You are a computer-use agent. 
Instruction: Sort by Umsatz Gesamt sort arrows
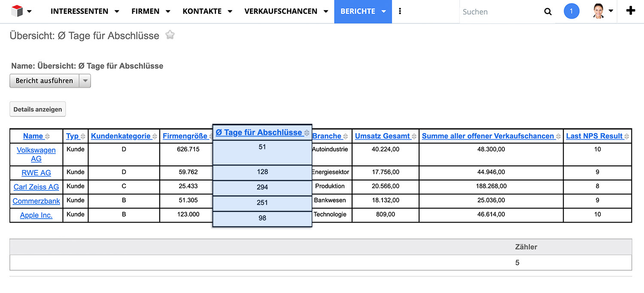coord(414,136)
